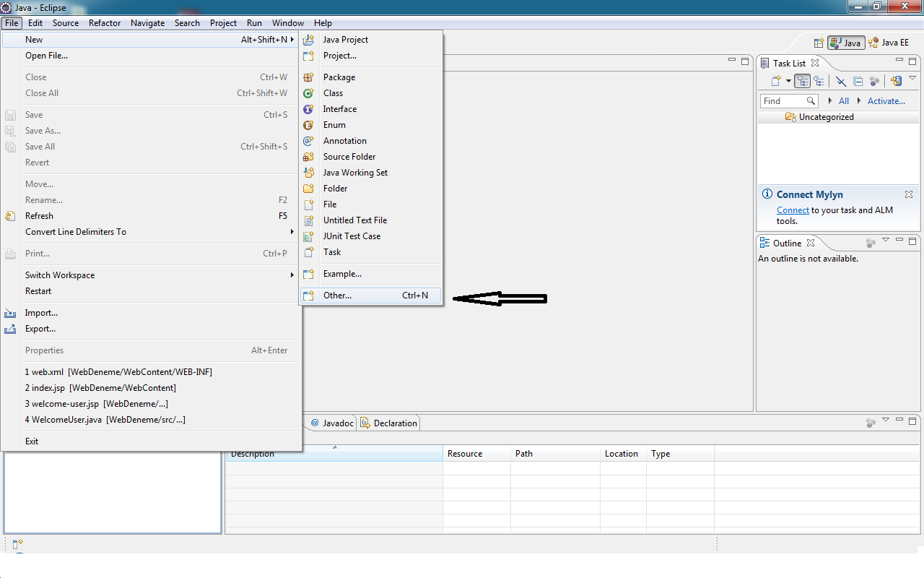Sort by the Description column header

coord(334,454)
